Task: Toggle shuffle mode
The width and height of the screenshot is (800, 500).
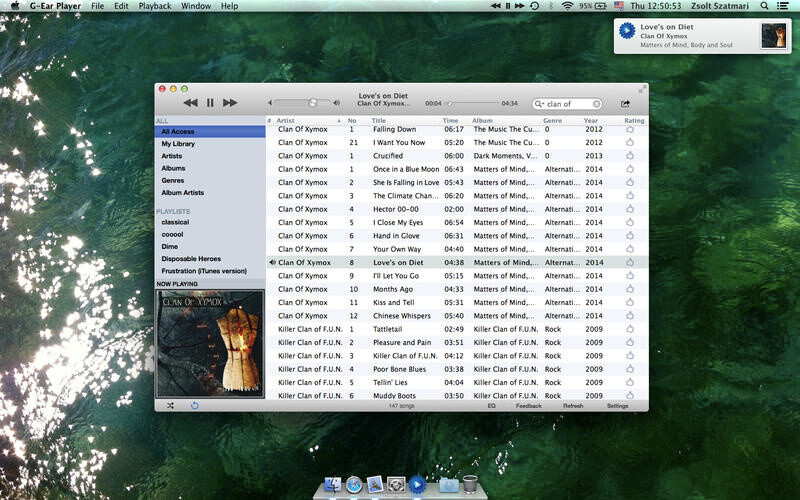Action: coord(170,406)
